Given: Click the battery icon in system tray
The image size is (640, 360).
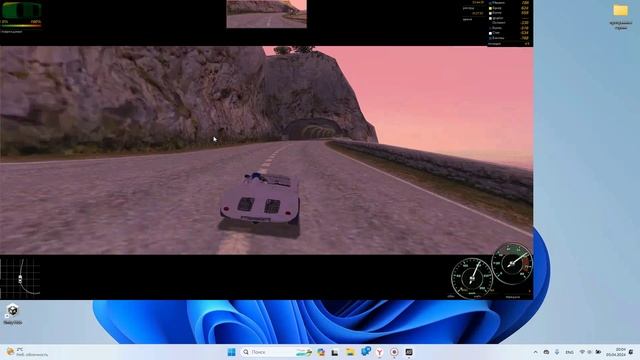Looking at the screenshot, I should coord(598,352).
